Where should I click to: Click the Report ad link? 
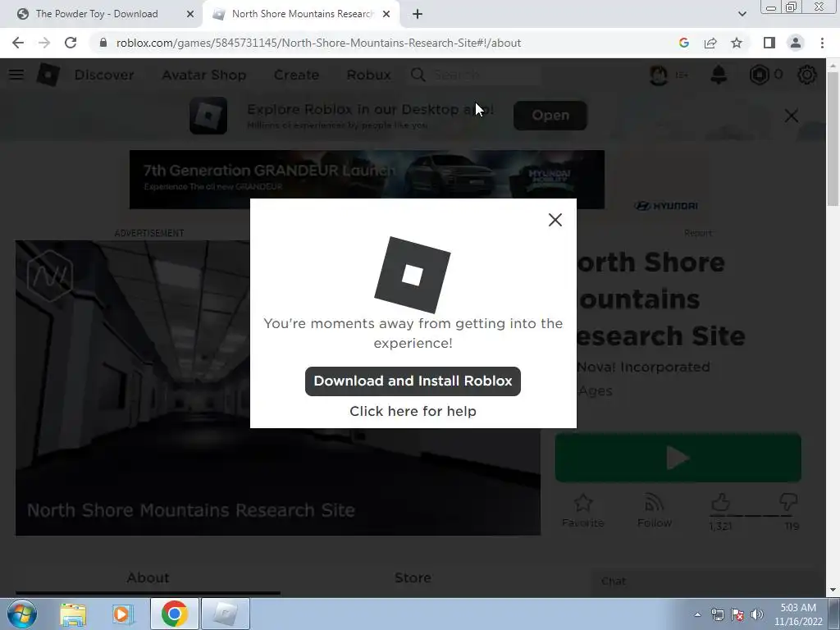tap(698, 233)
